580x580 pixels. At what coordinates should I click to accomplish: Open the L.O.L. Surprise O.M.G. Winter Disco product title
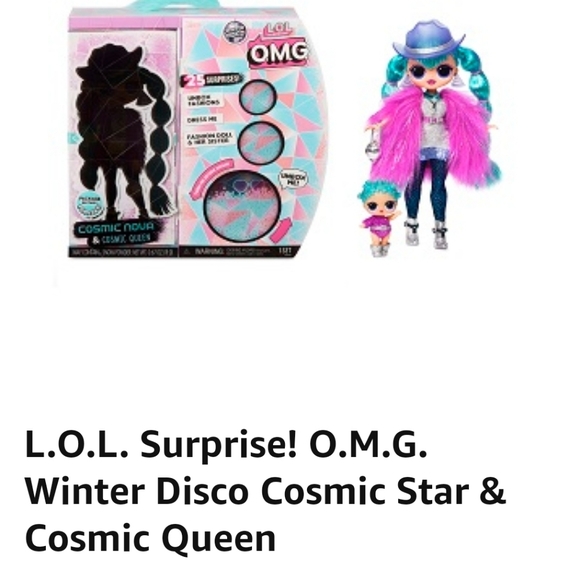click(x=265, y=490)
